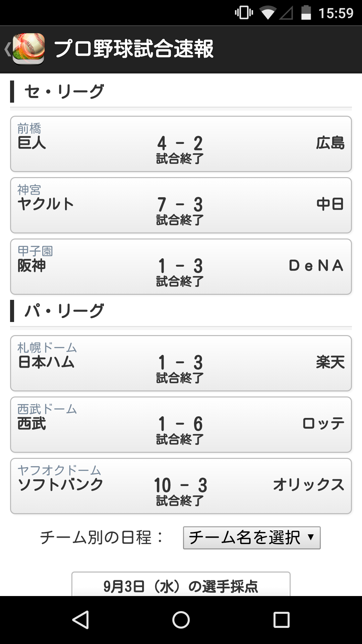
Task: Tap the Android home circle button
Action: click(x=181, y=620)
